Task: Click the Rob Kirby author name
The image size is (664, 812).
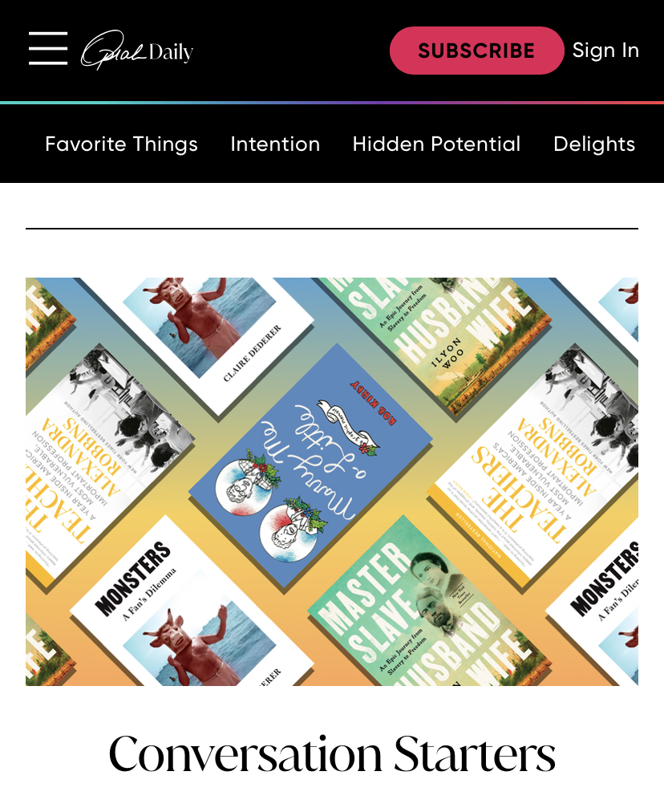Action: pos(375,404)
